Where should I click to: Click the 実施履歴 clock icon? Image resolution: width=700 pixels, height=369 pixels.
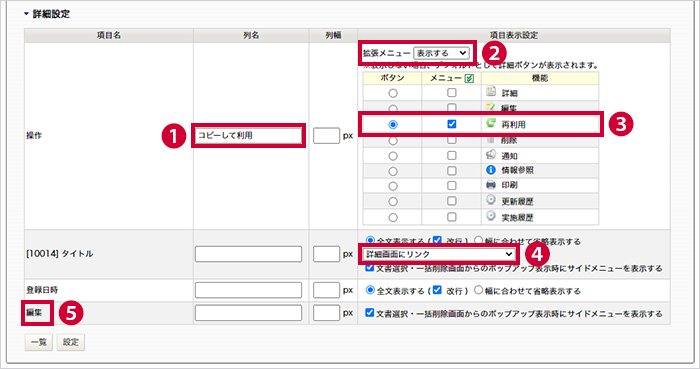click(491, 216)
